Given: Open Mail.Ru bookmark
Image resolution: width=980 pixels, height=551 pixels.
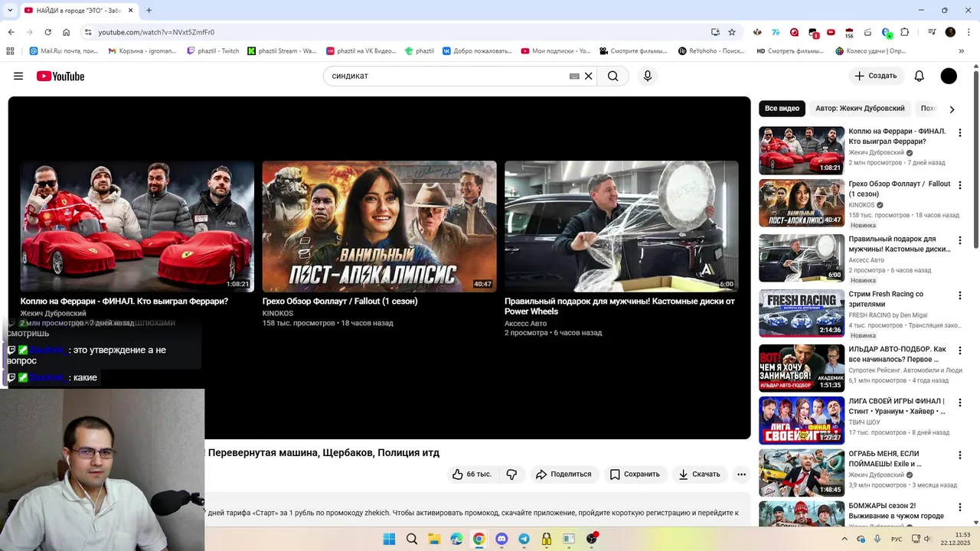Looking at the screenshot, I should 64,51.
